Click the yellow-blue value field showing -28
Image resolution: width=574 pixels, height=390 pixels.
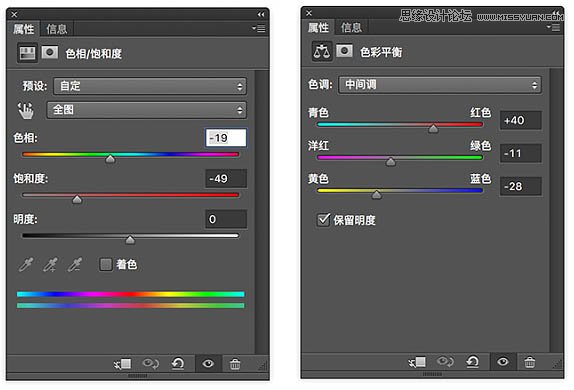click(x=521, y=186)
